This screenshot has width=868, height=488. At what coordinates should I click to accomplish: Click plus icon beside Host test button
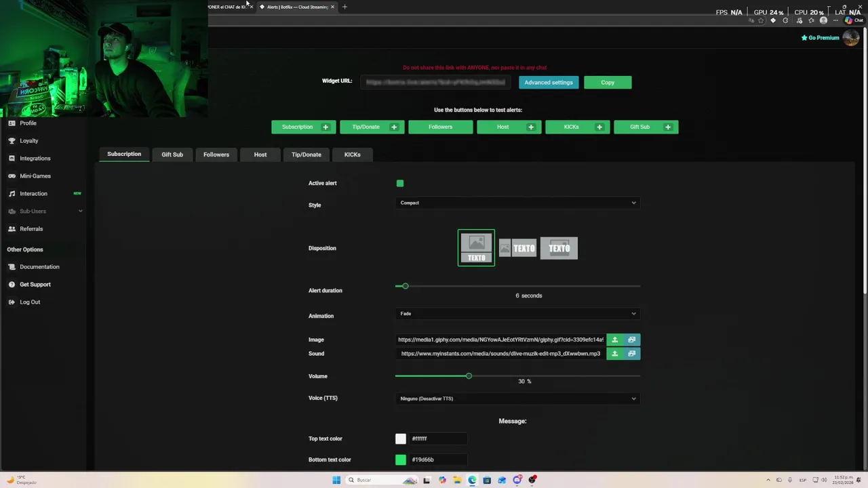click(x=531, y=127)
